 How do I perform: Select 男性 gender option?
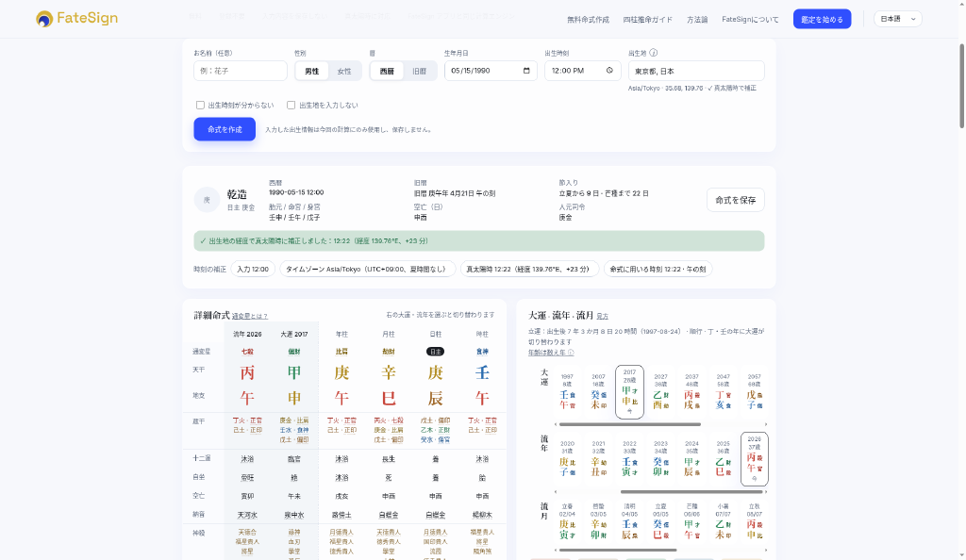pyautogui.click(x=311, y=72)
